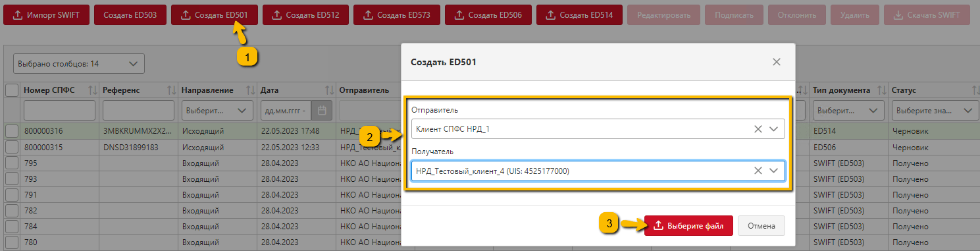Image resolution: width=980 pixels, height=251 pixels.
Task: Click Создать ED506 button
Action: click(488, 14)
